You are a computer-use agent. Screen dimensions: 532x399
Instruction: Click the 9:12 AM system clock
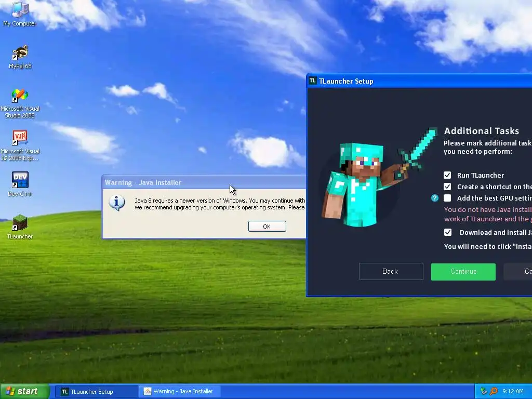513,391
